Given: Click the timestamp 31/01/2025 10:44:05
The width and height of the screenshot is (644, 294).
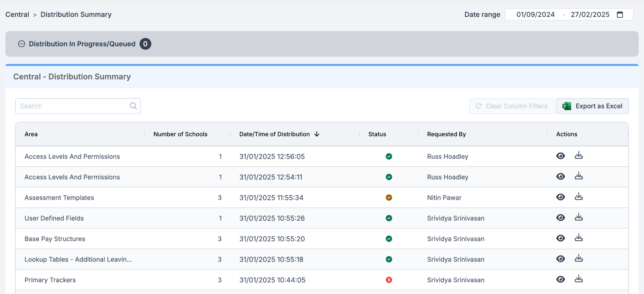Looking at the screenshot, I should (272, 280).
